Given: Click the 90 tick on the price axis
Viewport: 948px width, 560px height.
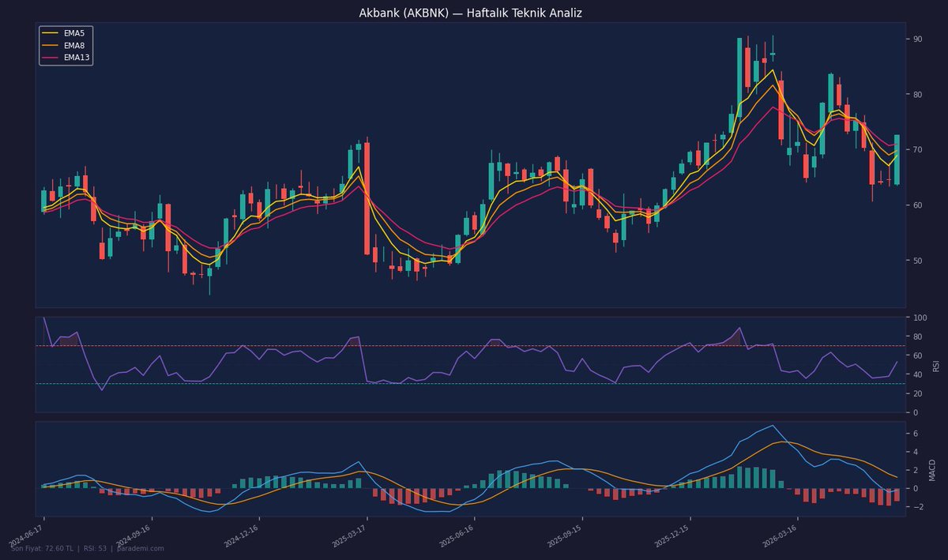Looking at the screenshot, I should click(918, 39).
